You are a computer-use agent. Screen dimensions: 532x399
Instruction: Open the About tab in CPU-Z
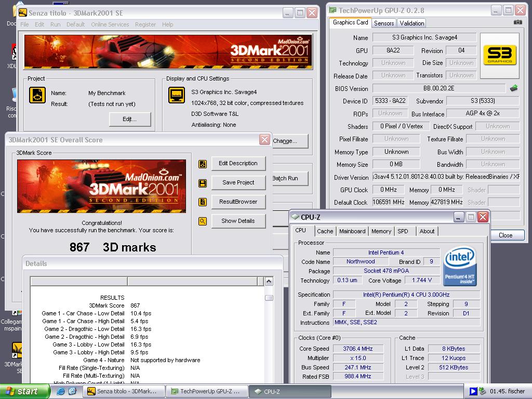[x=427, y=231]
